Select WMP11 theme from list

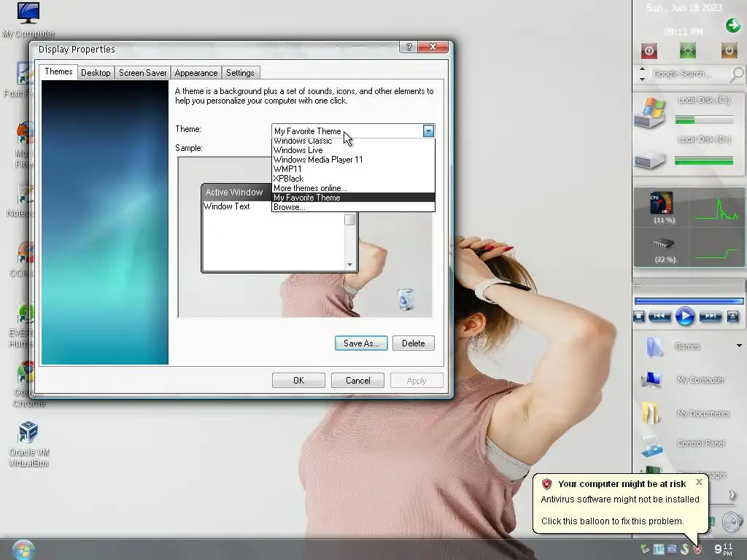click(x=353, y=169)
